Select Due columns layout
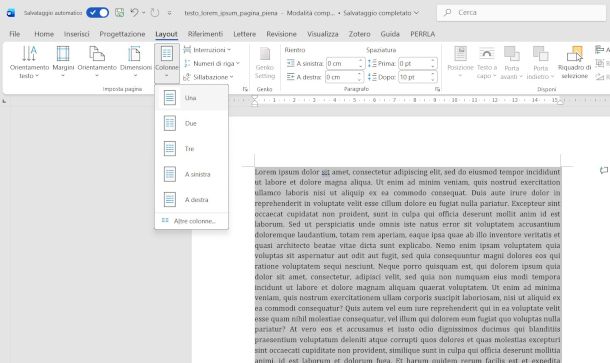Image resolution: width=610 pixels, height=363 pixels. pyautogui.click(x=191, y=123)
